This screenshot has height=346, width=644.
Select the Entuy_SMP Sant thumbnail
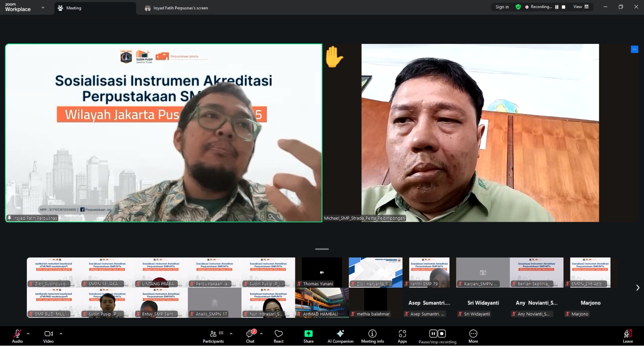coord(161,303)
